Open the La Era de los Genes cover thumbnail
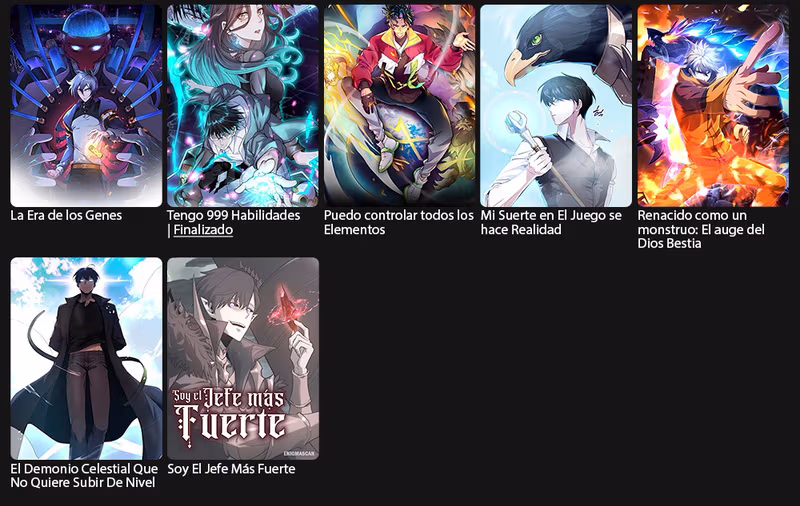 click(x=86, y=106)
